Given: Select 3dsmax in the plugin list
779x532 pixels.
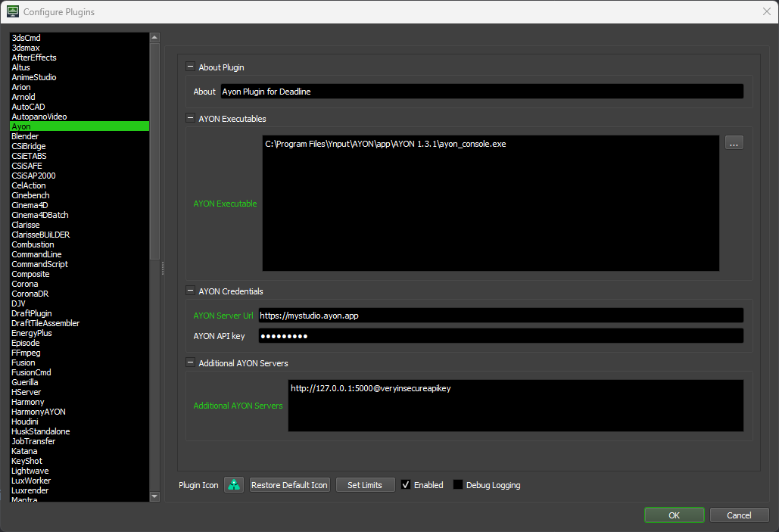Looking at the screenshot, I should tap(79, 48).
